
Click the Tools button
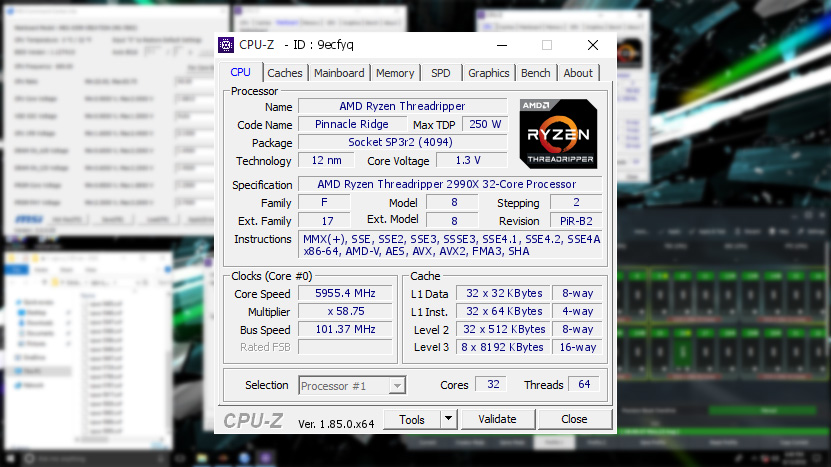coord(412,419)
